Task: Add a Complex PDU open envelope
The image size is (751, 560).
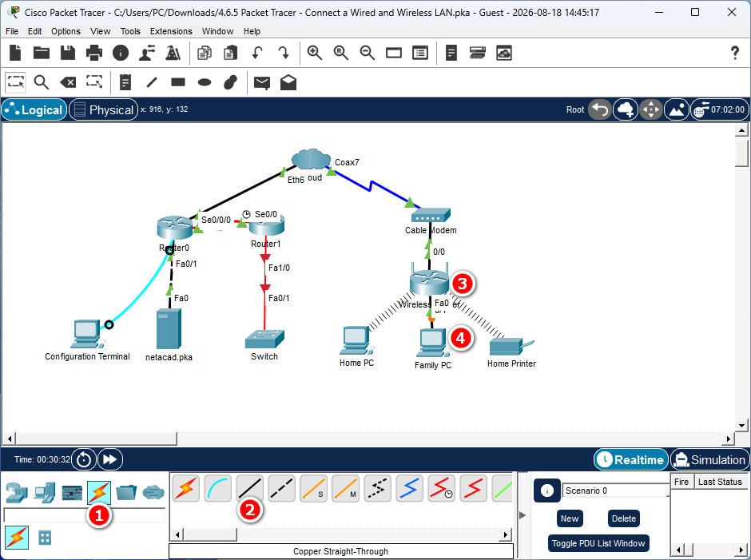Action: click(288, 82)
